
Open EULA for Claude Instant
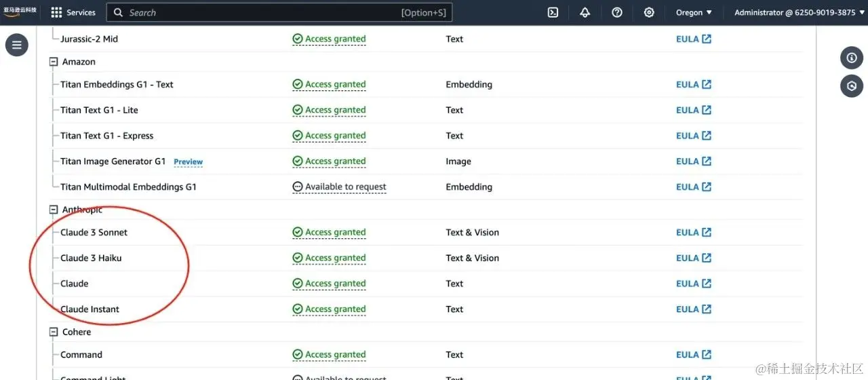pyautogui.click(x=694, y=309)
